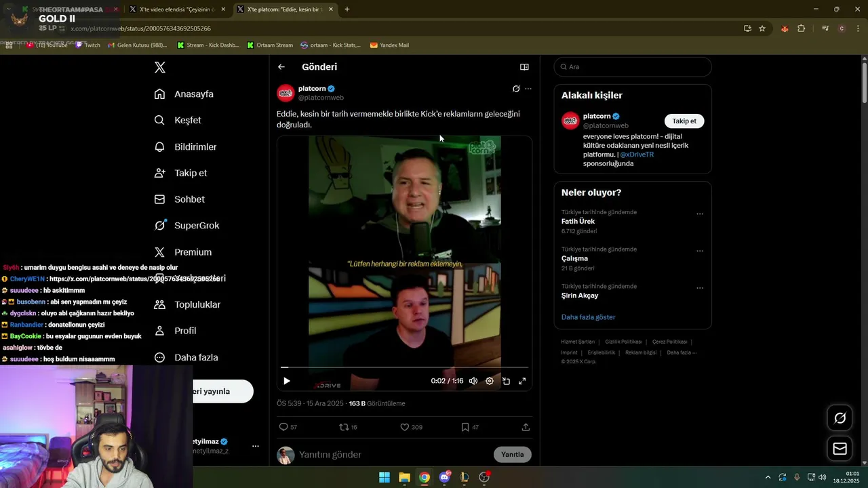Open the Çalışma trend options menu
The height and width of the screenshot is (488, 868).
(x=700, y=251)
